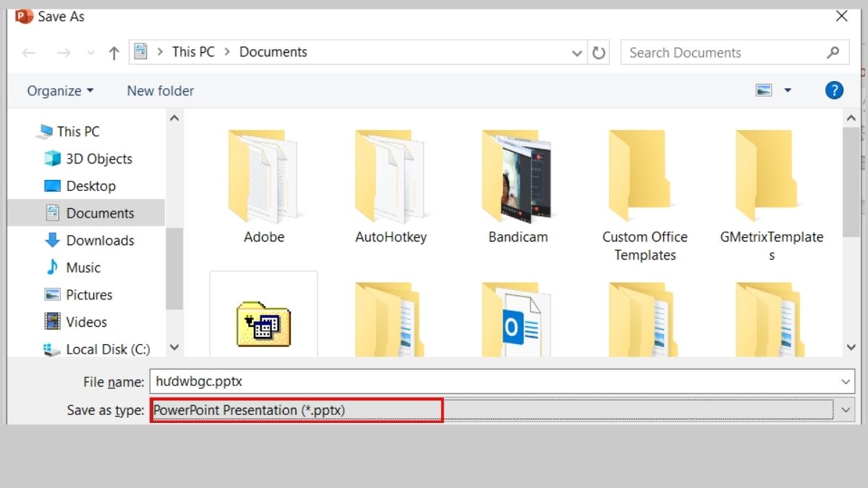Click the Search magnifier in the search box
Image resolution: width=868 pixels, height=488 pixels.
tap(833, 52)
